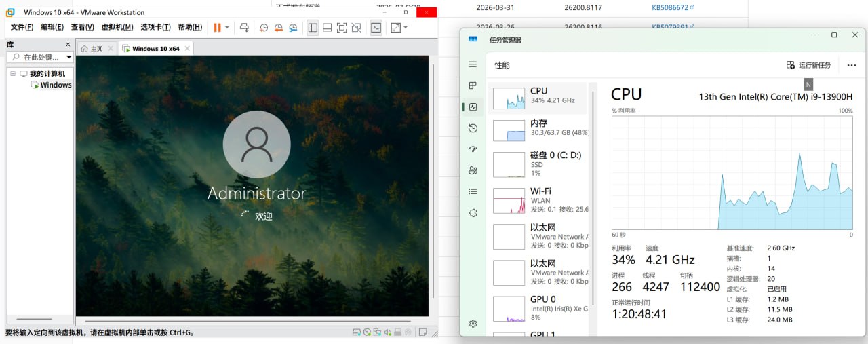This screenshot has height=344, width=868.
Task: Toggle the console view button in VMware
Action: pyautogui.click(x=376, y=28)
